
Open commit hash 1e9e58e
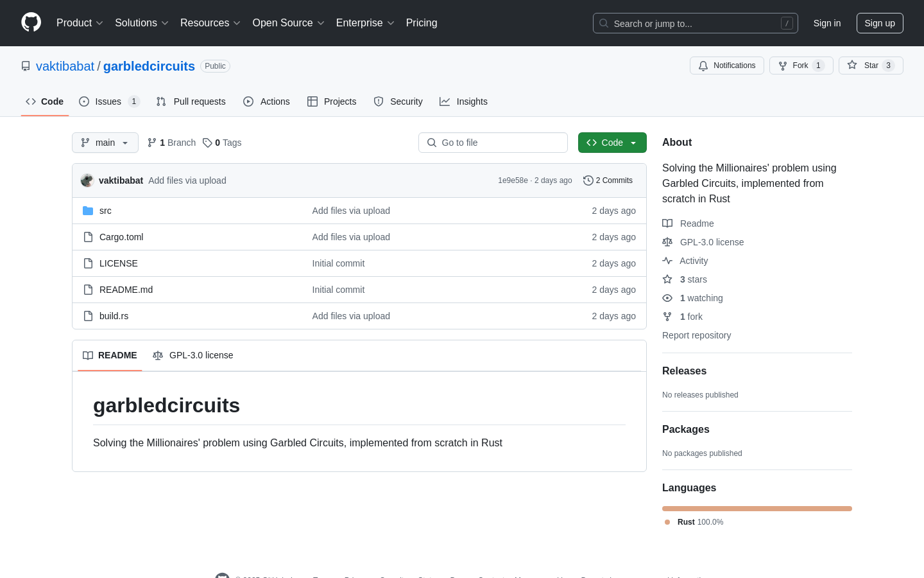point(513,180)
